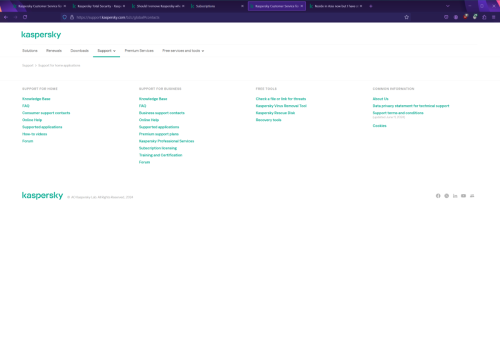Click the Kaspersky logo in the footer
This screenshot has height=361, width=500.
[x=42, y=195]
